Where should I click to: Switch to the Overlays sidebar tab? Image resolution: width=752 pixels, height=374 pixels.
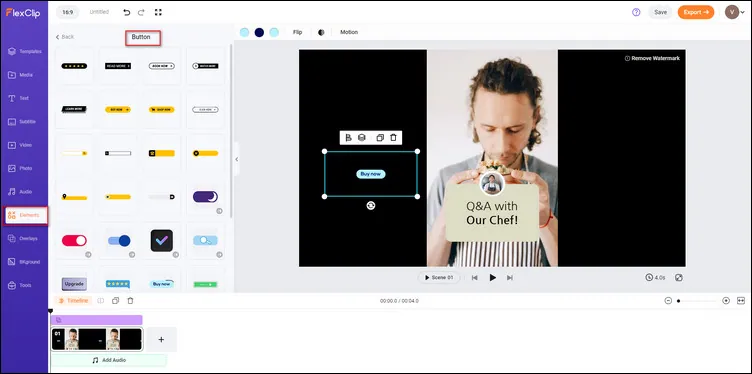pos(25,238)
